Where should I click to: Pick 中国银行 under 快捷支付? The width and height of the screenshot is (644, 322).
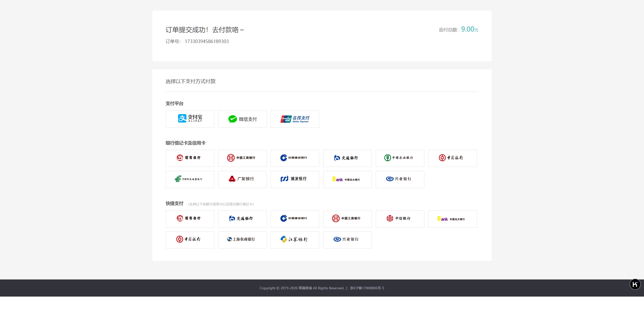[x=190, y=240]
